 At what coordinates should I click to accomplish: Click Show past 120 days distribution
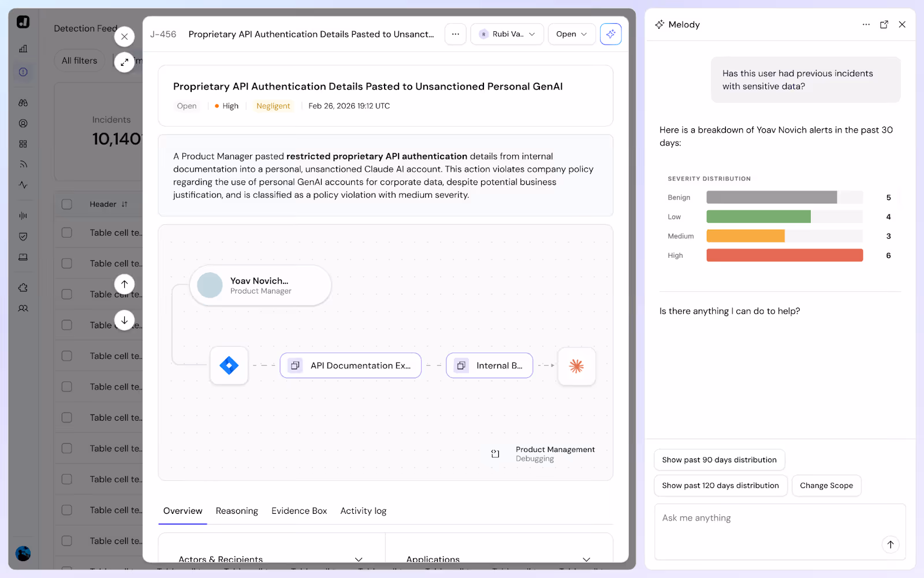coord(721,486)
